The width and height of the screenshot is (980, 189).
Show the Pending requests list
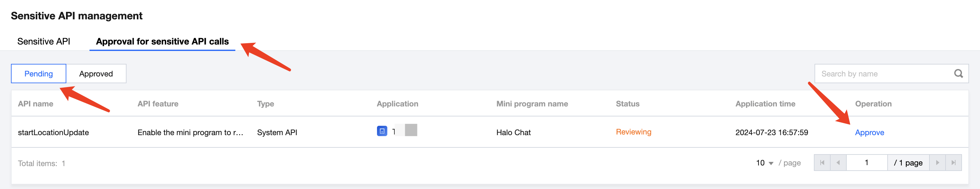tap(38, 74)
